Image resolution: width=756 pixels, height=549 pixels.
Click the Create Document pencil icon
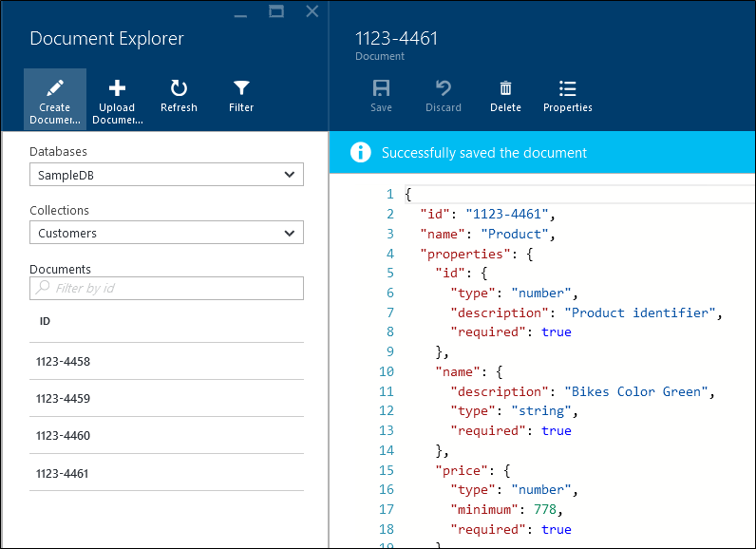[x=55, y=88]
